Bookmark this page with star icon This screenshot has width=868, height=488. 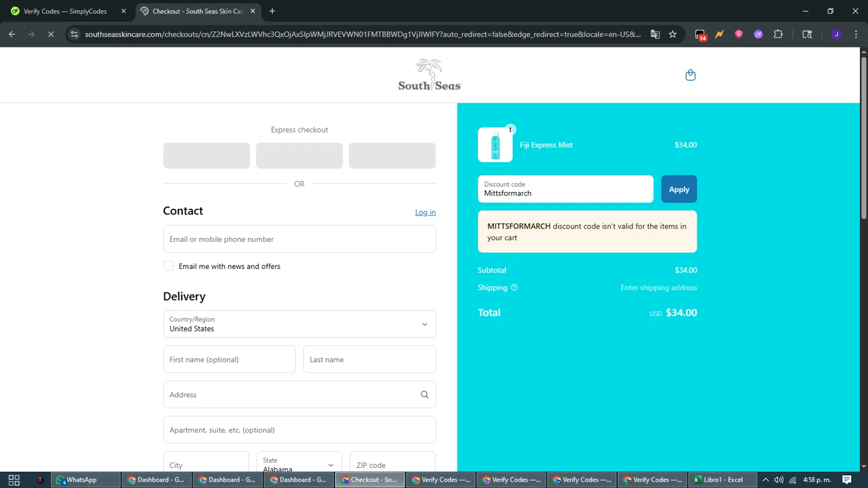click(672, 34)
